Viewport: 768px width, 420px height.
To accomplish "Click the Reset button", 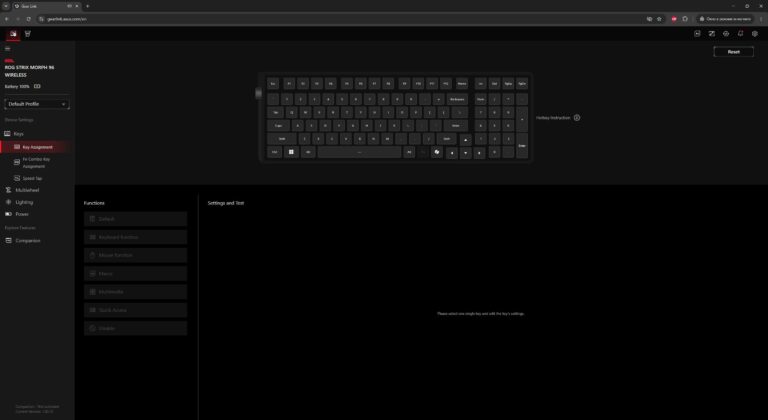I will [733, 51].
